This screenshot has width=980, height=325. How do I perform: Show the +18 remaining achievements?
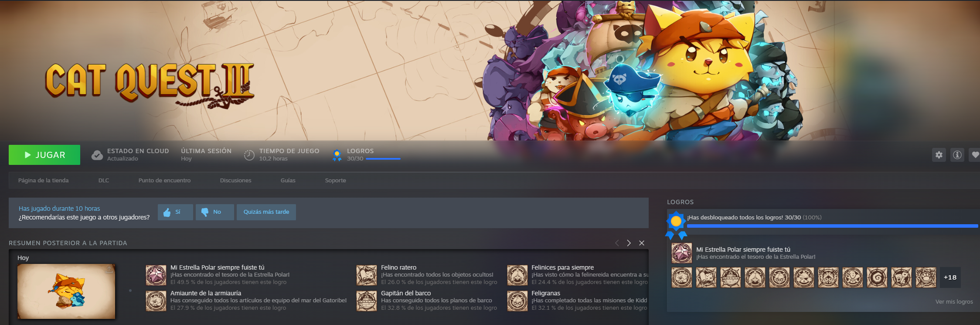pyautogui.click(x=950, y=277)
